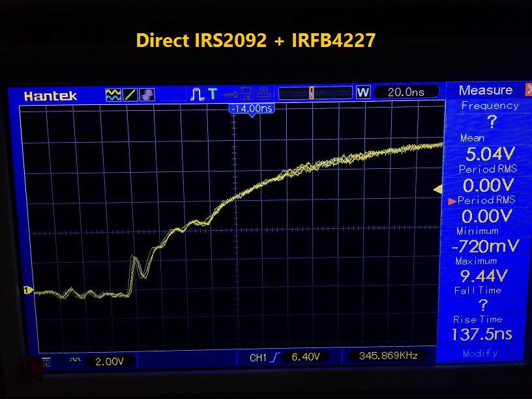Screen dimensions: 532x399
Task: Select the -720mV minimum value
Action: [x=486, y=246]
